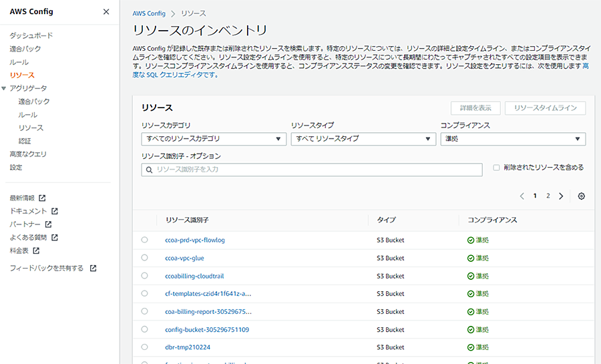Click the リソースタイムライン button
Screen dimensions: 601x364
[546, 108]
